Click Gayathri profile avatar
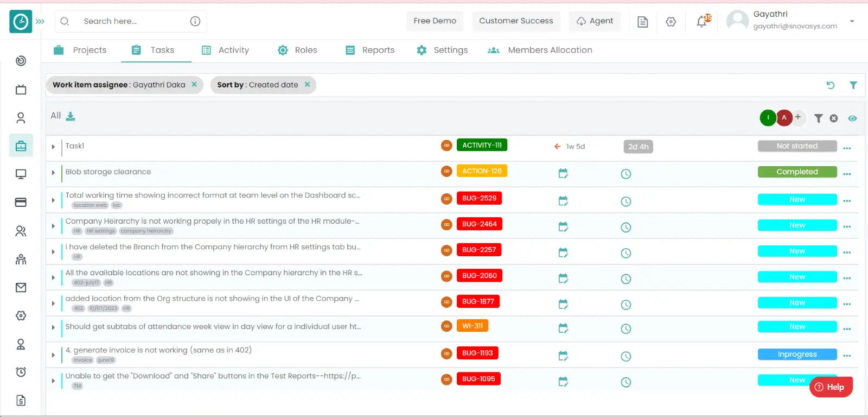 click(x=737, y=21)
